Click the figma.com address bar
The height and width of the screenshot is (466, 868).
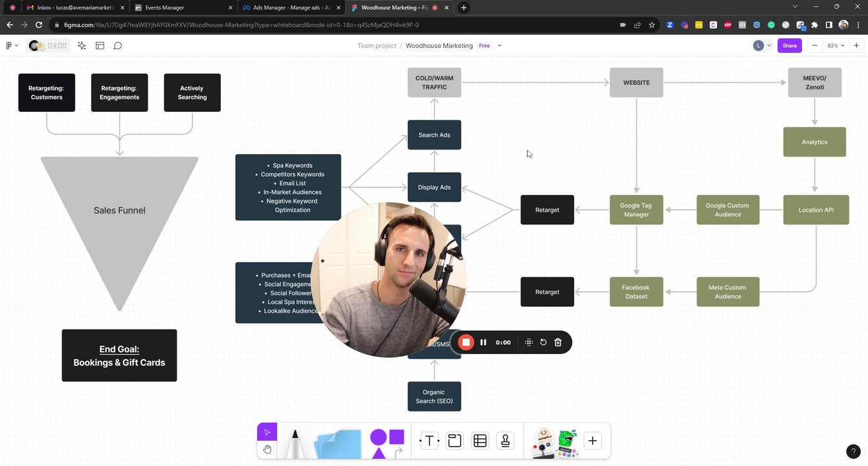[x=330, y=25]
